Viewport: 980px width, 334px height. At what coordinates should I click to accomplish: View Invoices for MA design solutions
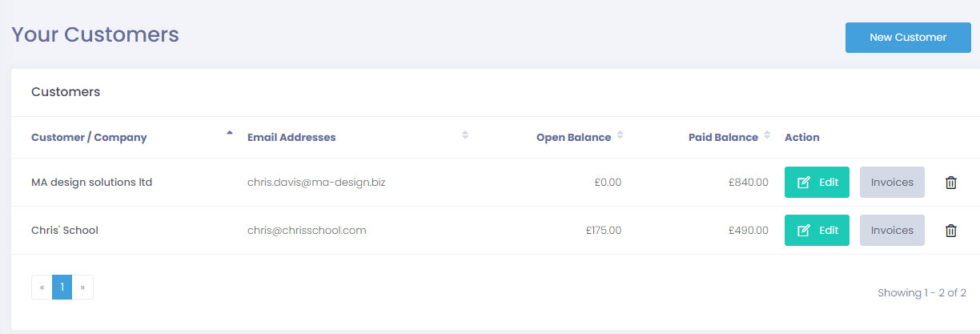tap(892, 183)
